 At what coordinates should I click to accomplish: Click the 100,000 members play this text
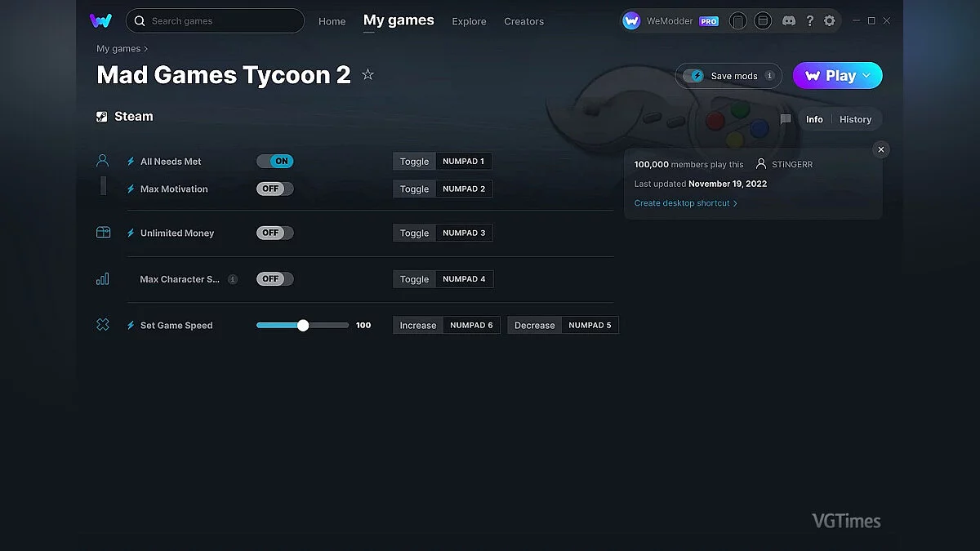click(x=689, y=164)
